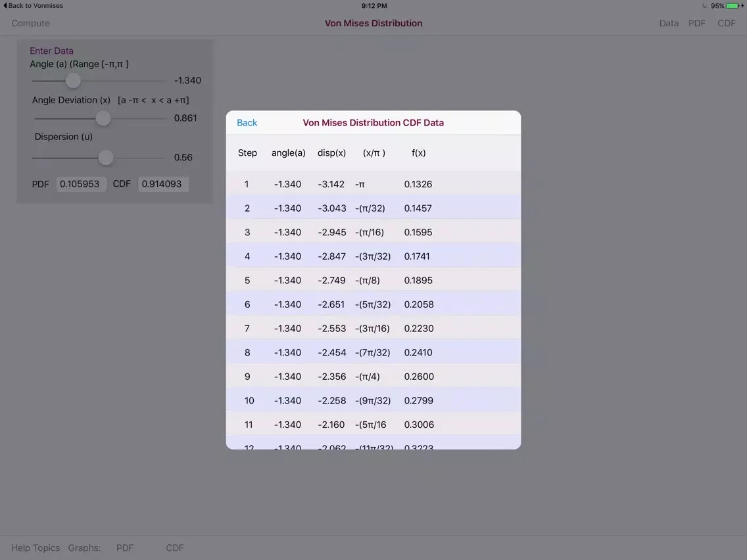The width and height of the screenshot is (747, 560).
Task: Click the dispersion value 0.56
Action: pyautogui.click(x=183, y=158)
